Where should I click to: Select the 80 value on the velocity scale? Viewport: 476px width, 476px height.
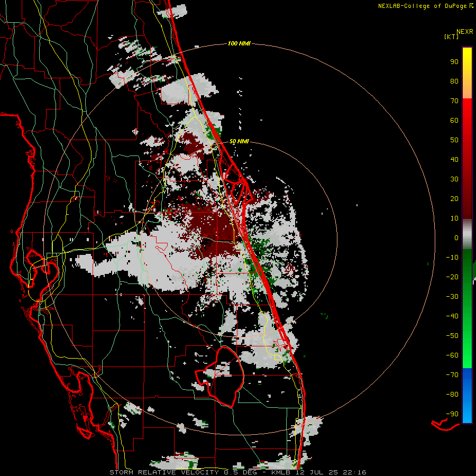[x=454, y=81]
